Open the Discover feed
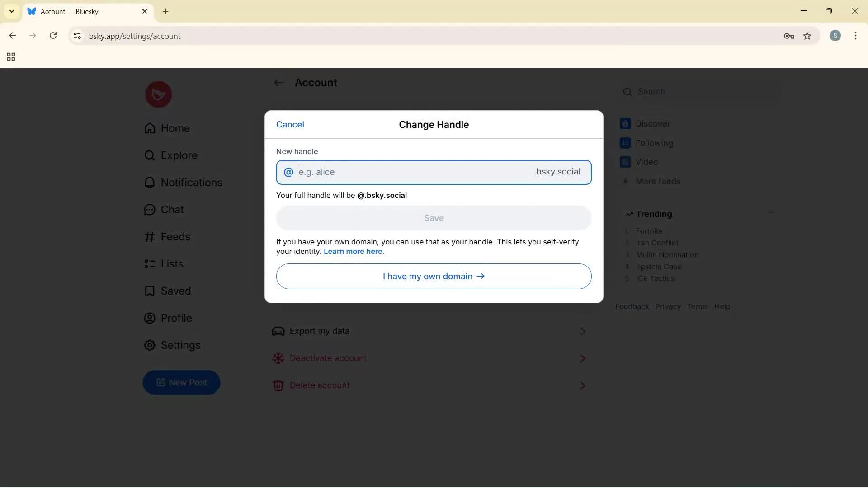The width and height of the screenshot is (868, 488). tap(652, 123)
